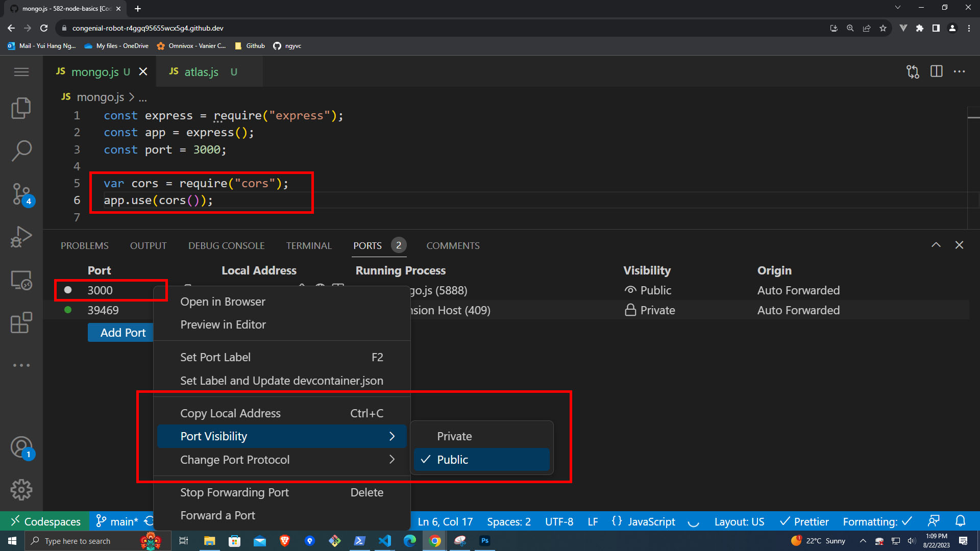Image resolution: width=980 pixels, height=551 pixels.
Task: Open the Search view icon
Action: (x=21, y=151)
